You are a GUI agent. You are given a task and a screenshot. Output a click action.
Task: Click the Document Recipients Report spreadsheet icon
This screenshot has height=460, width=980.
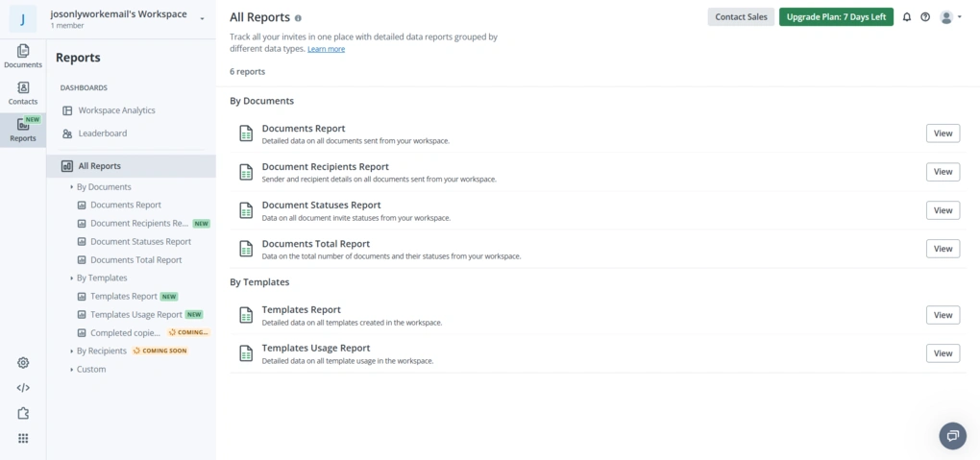coord(246,172)
